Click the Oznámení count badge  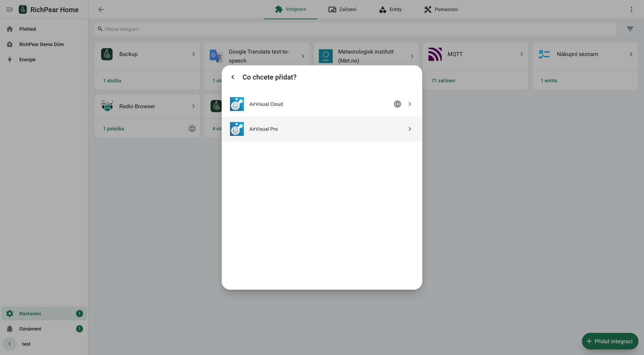(79, 329)
